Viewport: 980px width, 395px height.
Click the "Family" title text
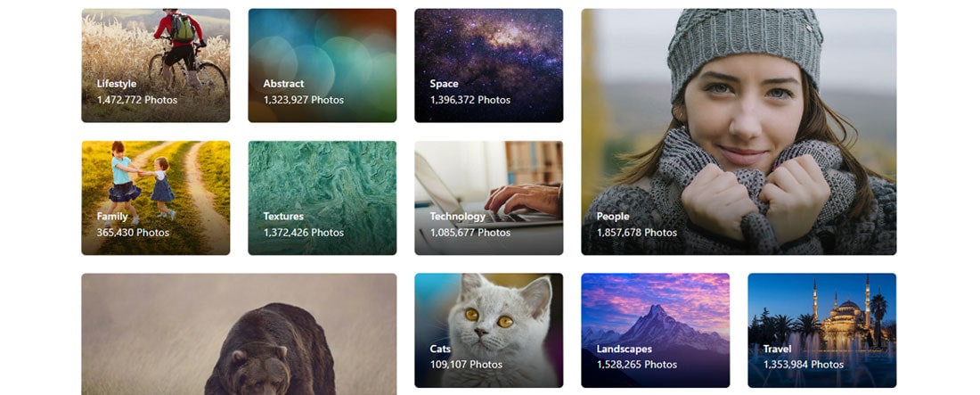pyautogui.click(x=112, y=217)
